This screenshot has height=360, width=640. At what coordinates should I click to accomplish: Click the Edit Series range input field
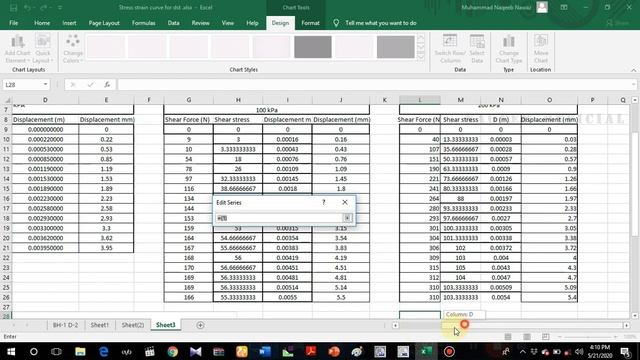[x=280, y=218]
